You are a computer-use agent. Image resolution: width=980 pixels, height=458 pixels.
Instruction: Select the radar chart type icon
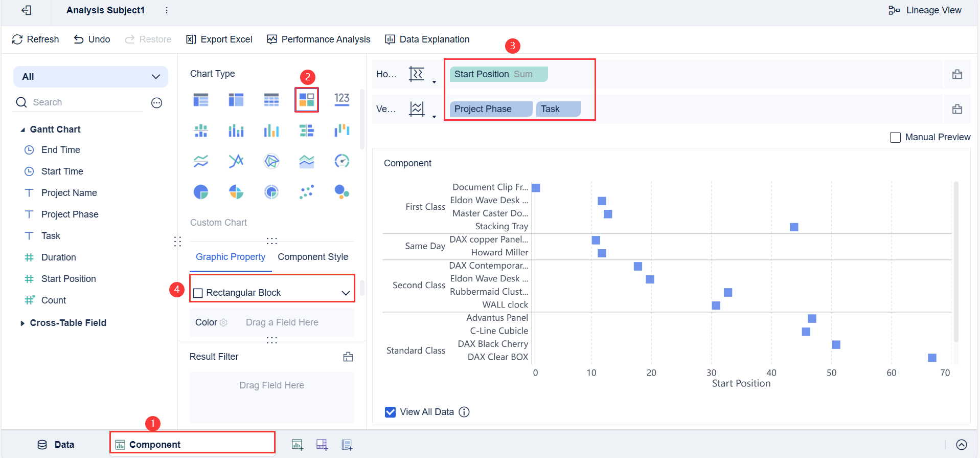[271, 161]
